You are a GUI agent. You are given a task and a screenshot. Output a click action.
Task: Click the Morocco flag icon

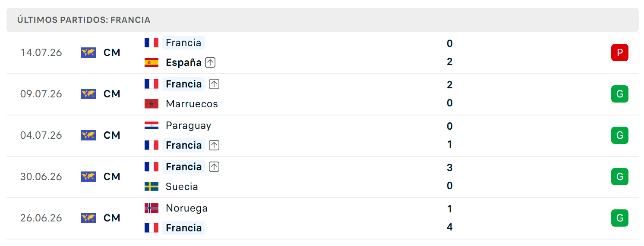click(x=152, y=104)
